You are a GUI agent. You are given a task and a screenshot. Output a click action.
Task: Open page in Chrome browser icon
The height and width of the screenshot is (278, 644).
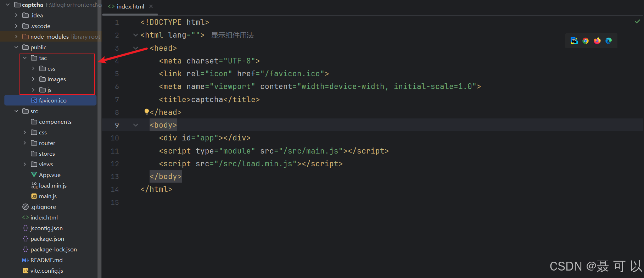pos(586,41)
